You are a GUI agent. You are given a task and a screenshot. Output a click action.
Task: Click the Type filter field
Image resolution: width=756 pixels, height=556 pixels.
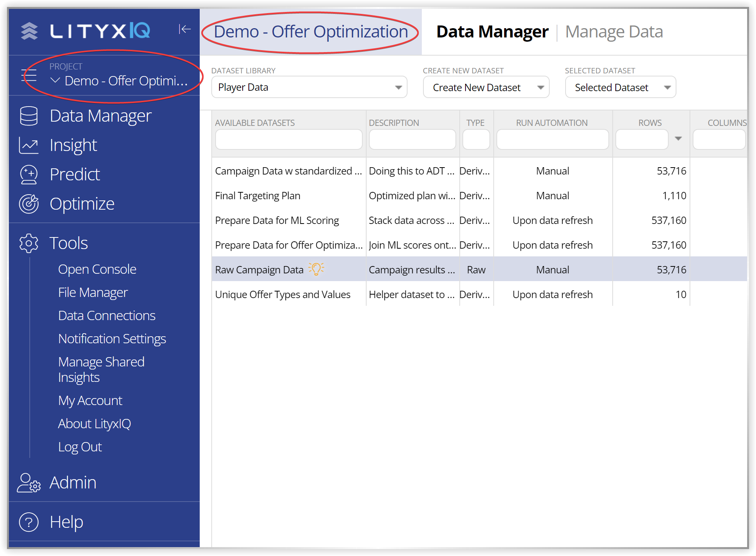tap(476, 139)
